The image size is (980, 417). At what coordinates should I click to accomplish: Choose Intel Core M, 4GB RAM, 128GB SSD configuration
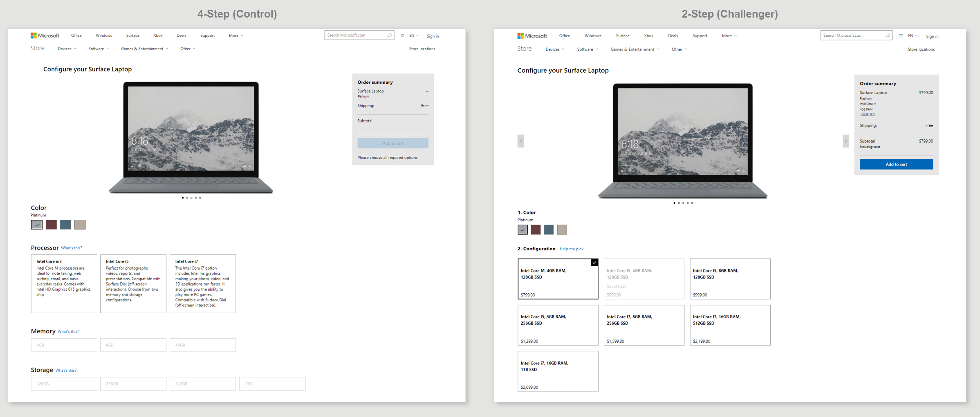[x=558, y=279]
